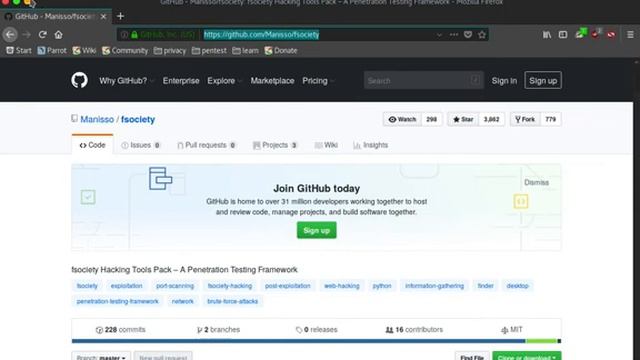
Task: Open the URL bar history dropdown arrow
Action: 439,35
